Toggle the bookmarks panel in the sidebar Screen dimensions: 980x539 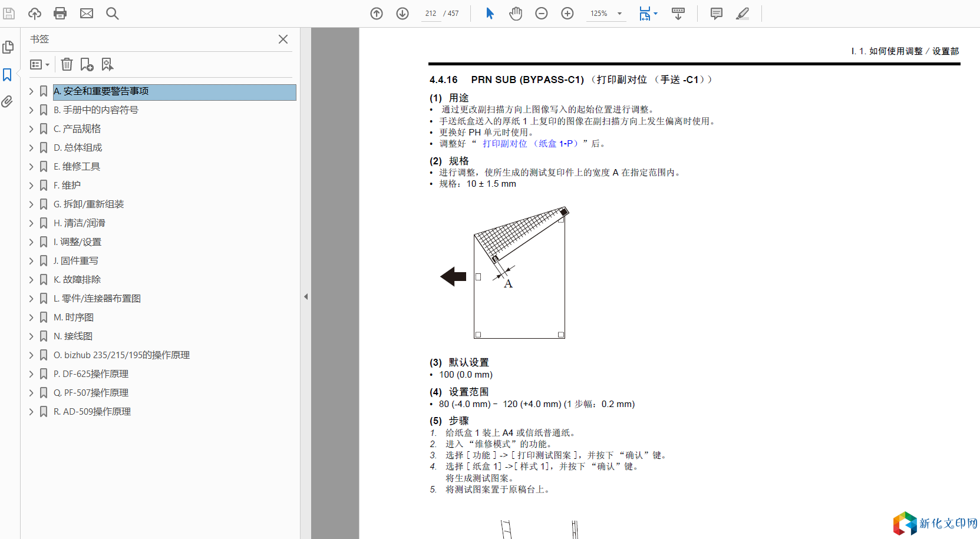8,75
